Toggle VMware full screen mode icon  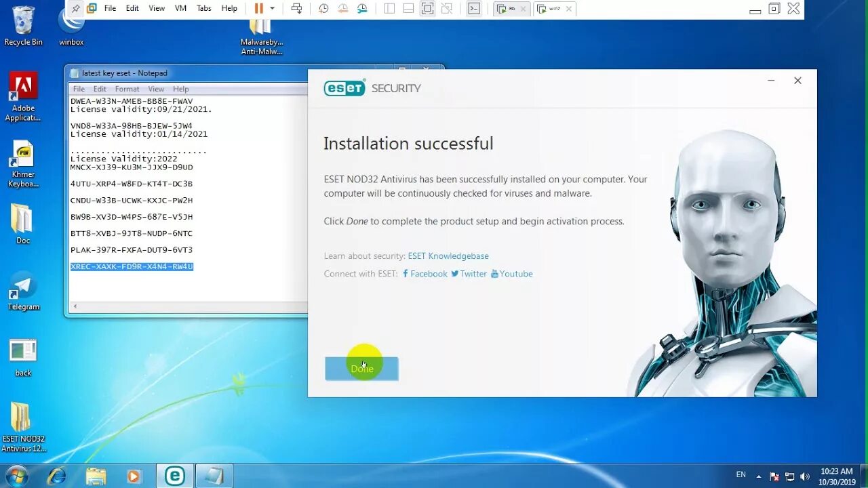427,8
